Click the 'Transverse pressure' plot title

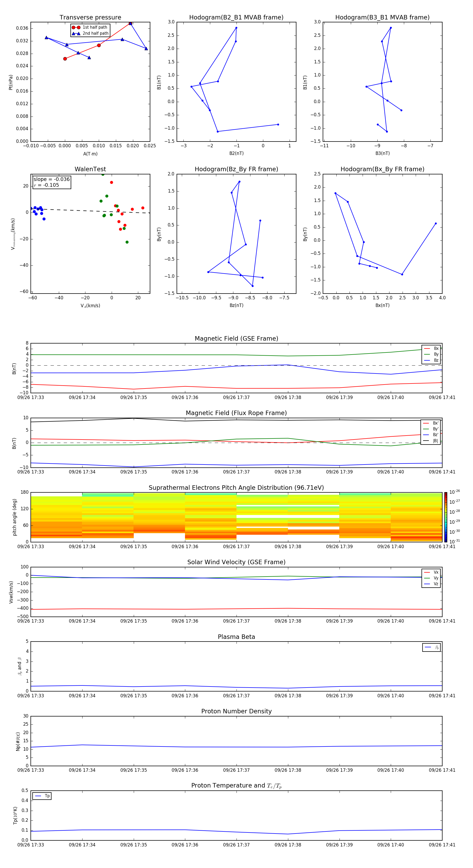click(90, 17)
